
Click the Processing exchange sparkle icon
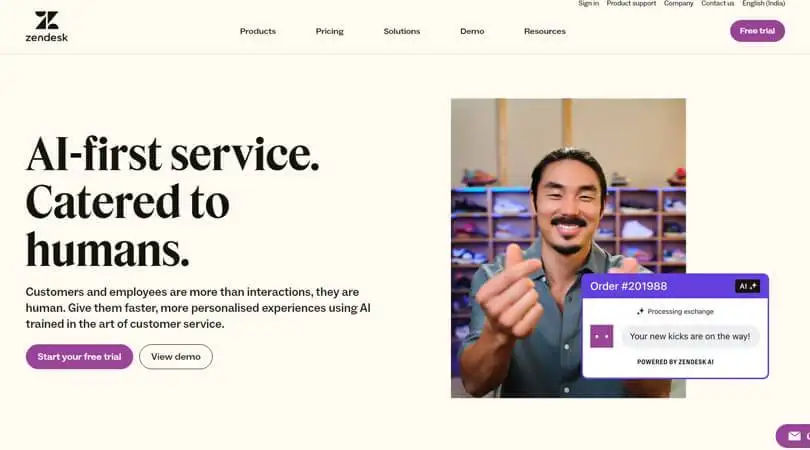coord(640,312)
